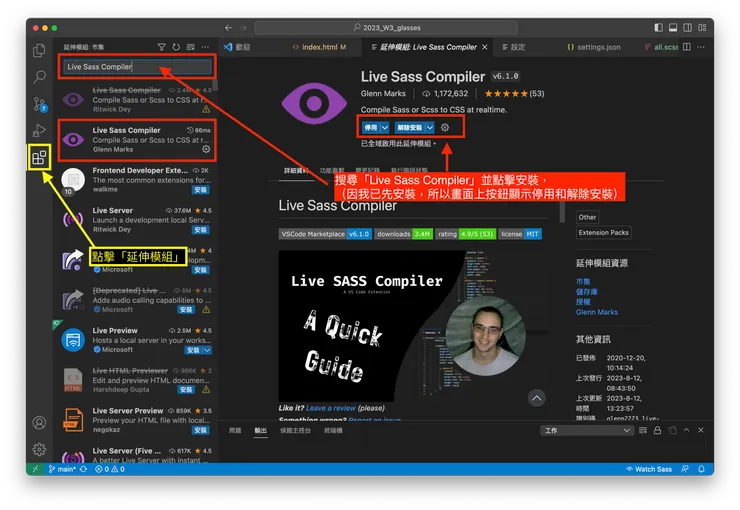Click the command center search box
740x510 pixels.
click(386, 28)
